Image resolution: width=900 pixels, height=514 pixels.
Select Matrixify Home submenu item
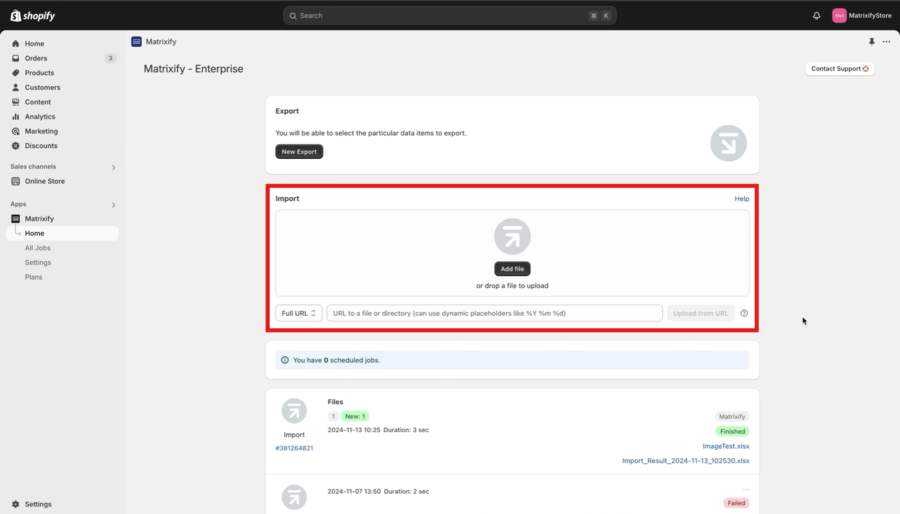(63, 233)
